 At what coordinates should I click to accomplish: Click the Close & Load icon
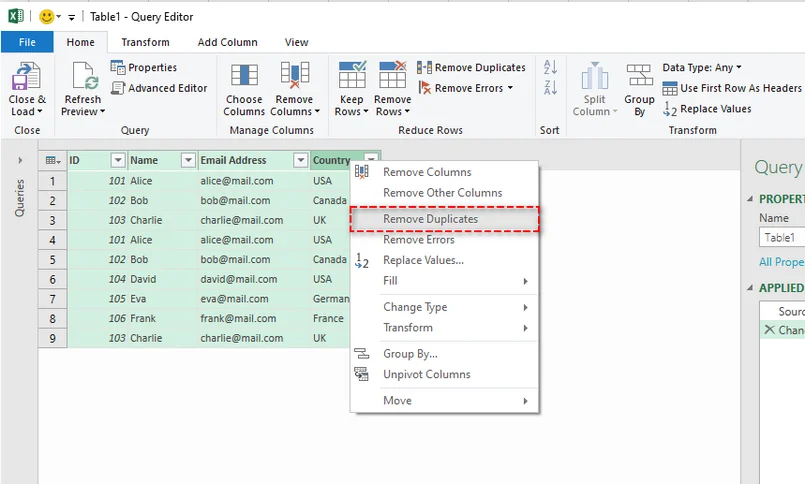[x=27, y=75]
